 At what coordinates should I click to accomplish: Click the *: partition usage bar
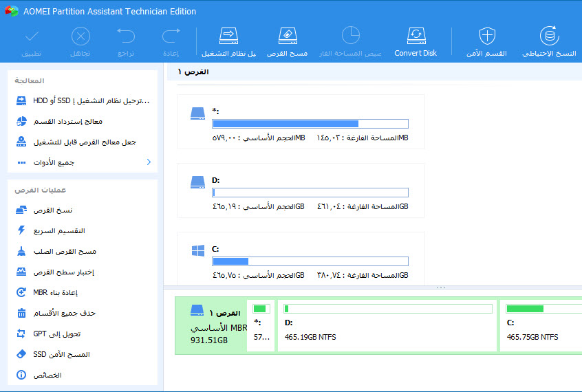click(x=310, y=124)
